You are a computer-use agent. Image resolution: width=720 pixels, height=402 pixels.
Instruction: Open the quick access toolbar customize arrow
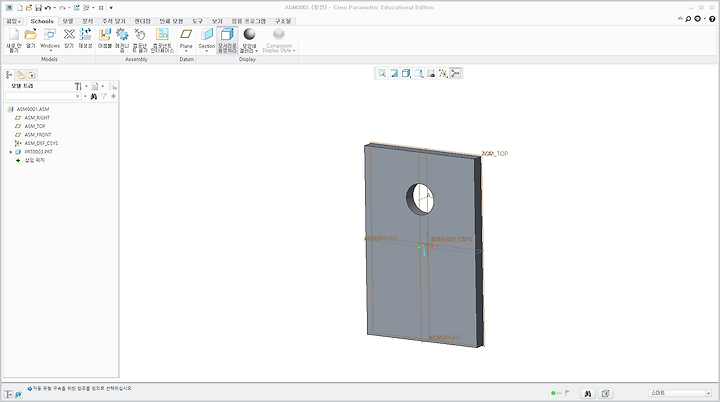[111, 8]
